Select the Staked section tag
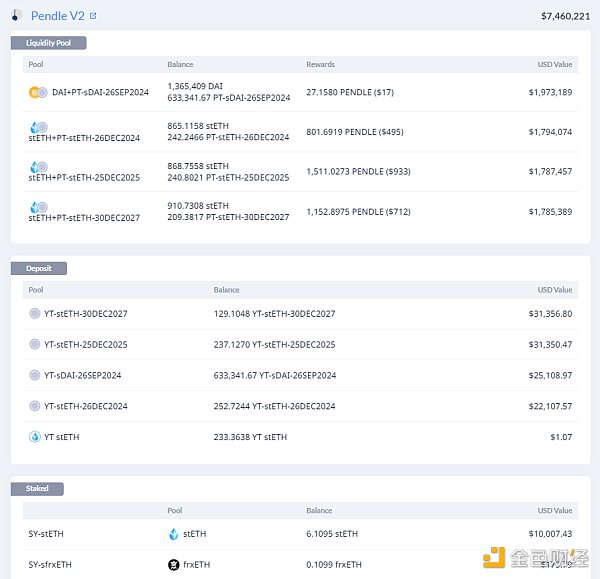 (x=37, y=489)
